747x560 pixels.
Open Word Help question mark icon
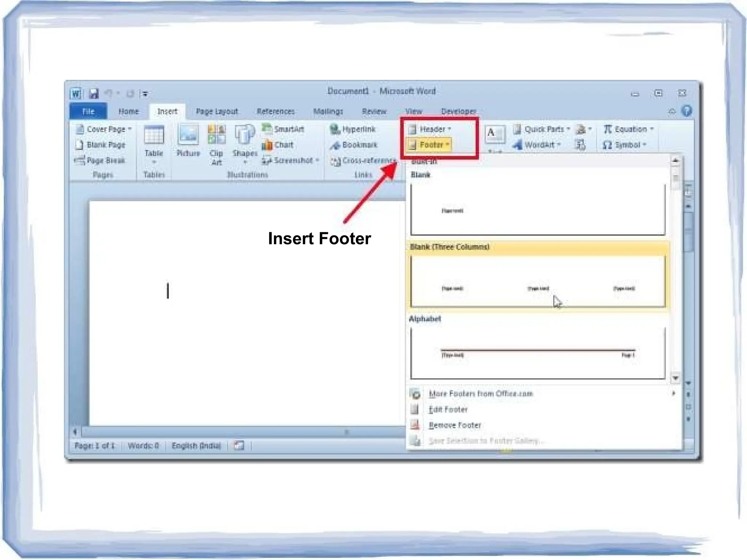tap(686, 111)
